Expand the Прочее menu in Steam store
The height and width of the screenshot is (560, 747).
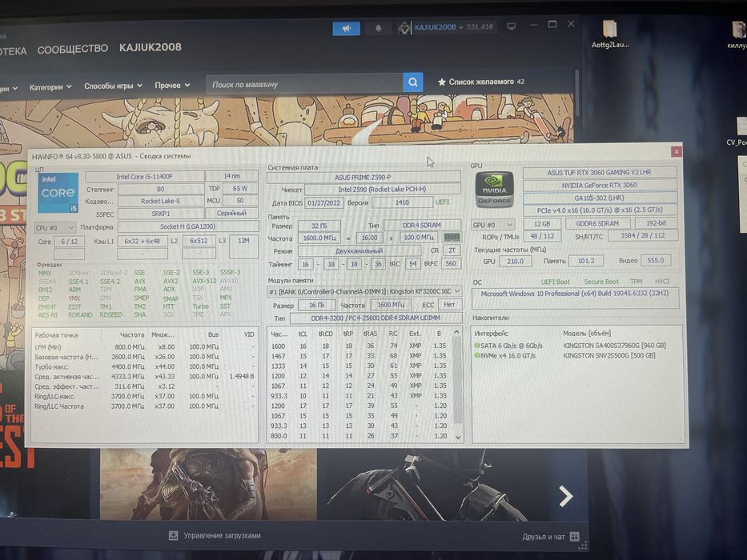[x=172, y=86]
